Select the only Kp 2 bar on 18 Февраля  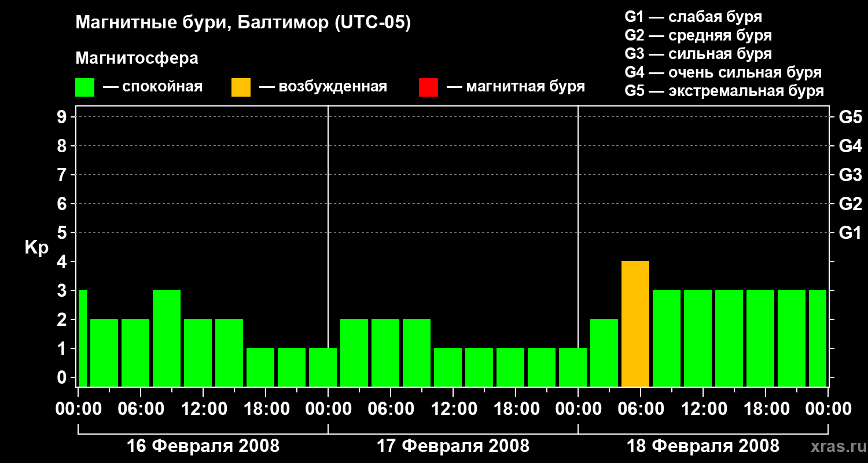tap(604, 352)
